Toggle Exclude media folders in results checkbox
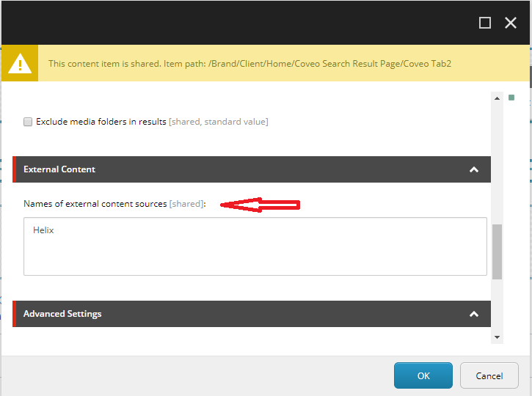The image size is (532, 396). tap(28, 122)
